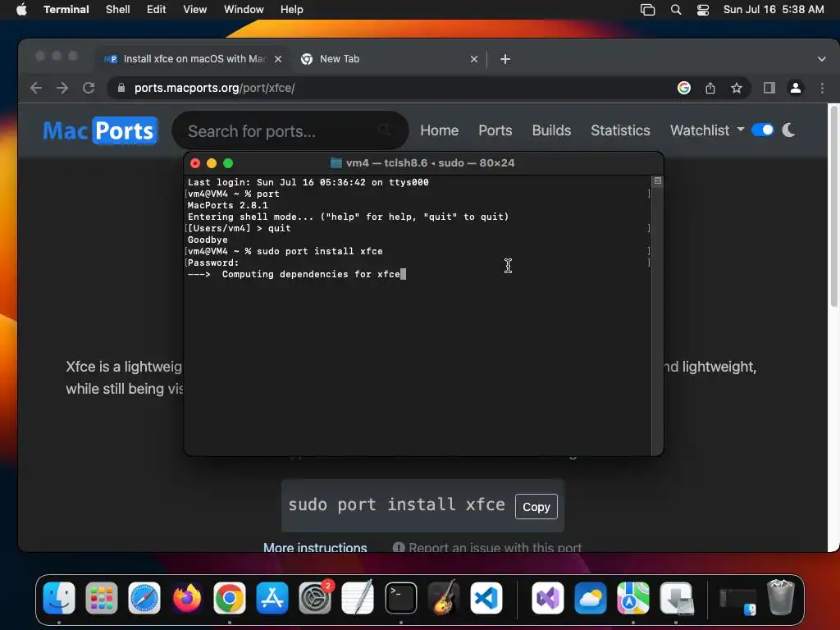Screen dimensions: 840x630
Task: Click the MacPorts logo
Action: click(100, 130)
